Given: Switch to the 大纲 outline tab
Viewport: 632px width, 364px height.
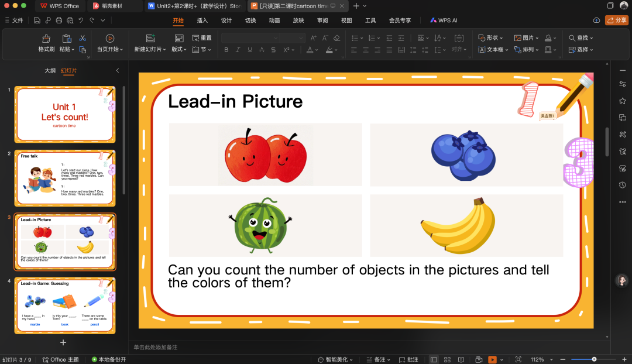Looking at the screenshot, I should point(50,71).
